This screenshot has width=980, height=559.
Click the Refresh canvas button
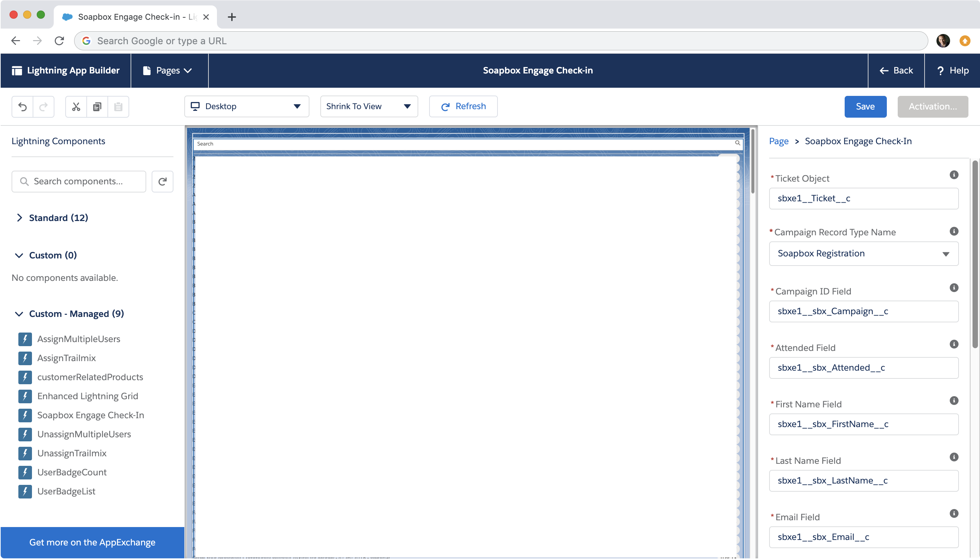point(463,106)
